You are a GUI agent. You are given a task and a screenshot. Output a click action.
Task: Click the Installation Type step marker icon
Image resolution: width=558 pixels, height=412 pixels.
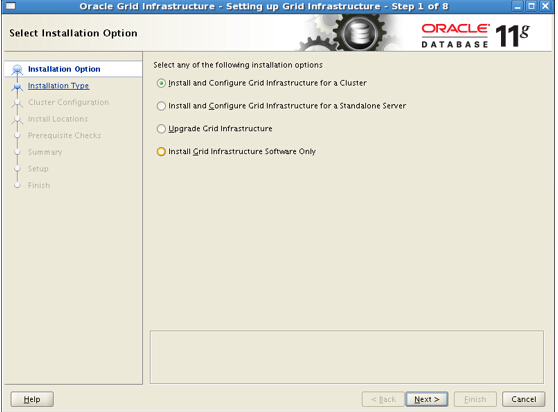click(17, 86)
